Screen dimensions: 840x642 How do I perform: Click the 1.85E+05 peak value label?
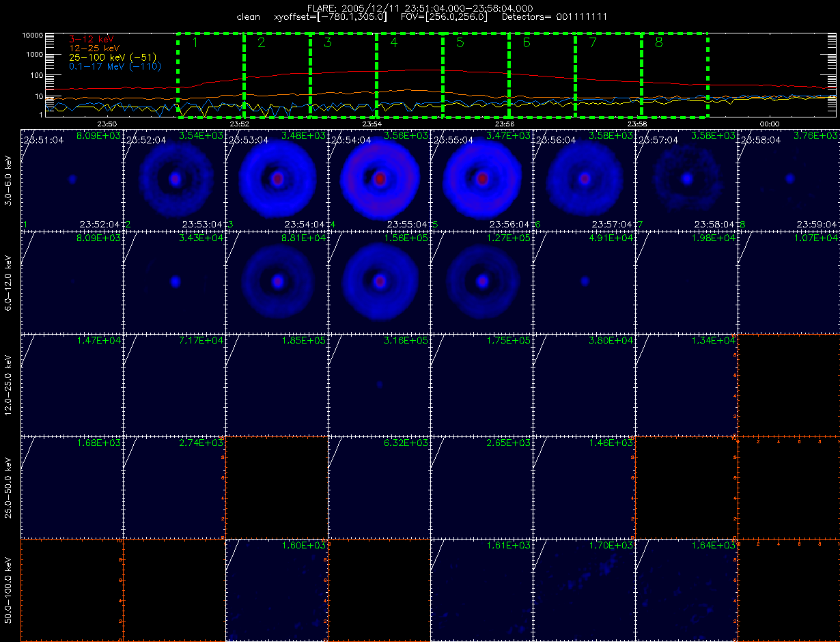point(305,340)
